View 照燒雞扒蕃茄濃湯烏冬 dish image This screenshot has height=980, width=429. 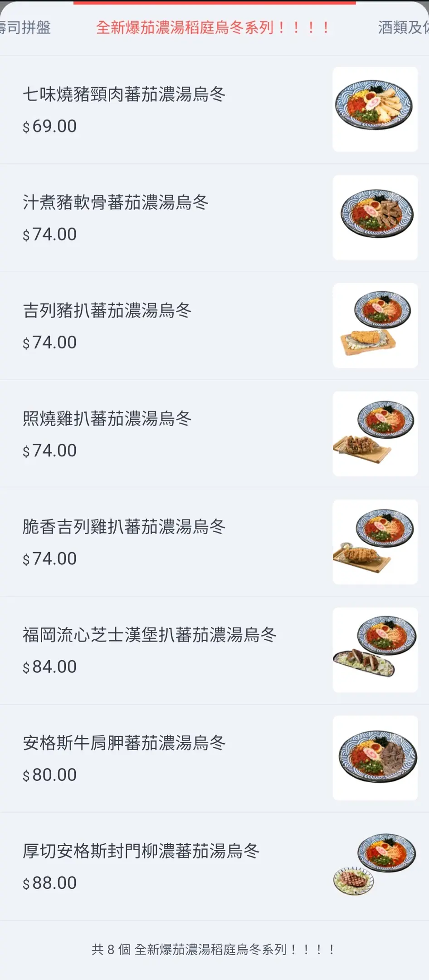375,433
